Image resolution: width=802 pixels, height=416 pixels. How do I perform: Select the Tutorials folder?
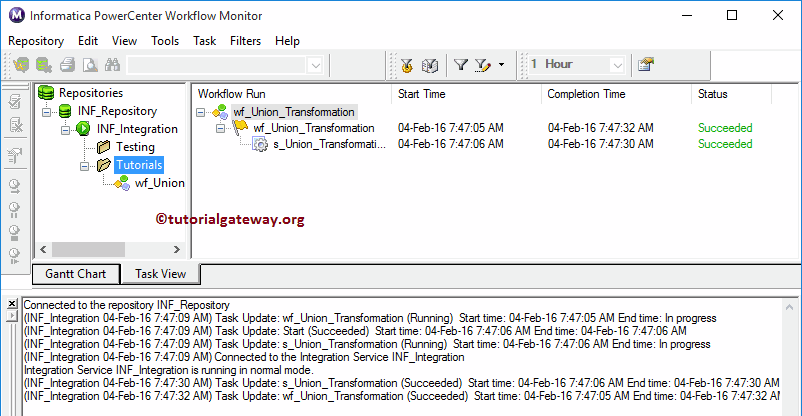pyautogui.click(x=139, y=165)
